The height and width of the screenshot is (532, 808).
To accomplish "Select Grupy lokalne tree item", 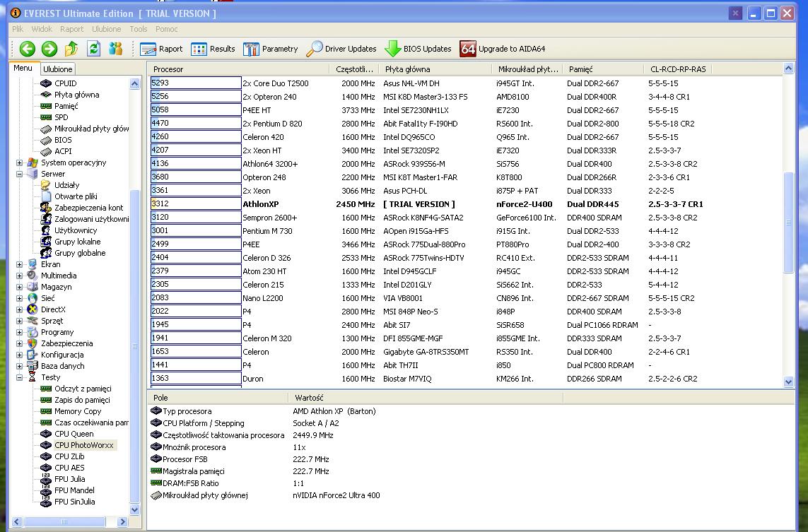I will tap(77, 242).
